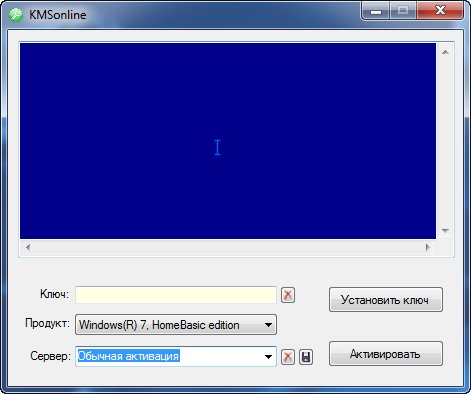Click the vertical scrollbar up arrow

click(445, 52)
